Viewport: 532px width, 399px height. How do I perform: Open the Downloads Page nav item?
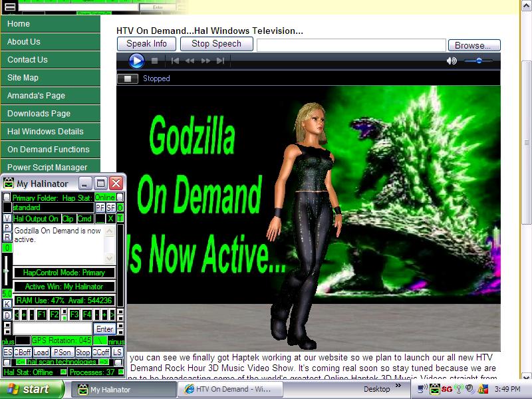[51, 114]
